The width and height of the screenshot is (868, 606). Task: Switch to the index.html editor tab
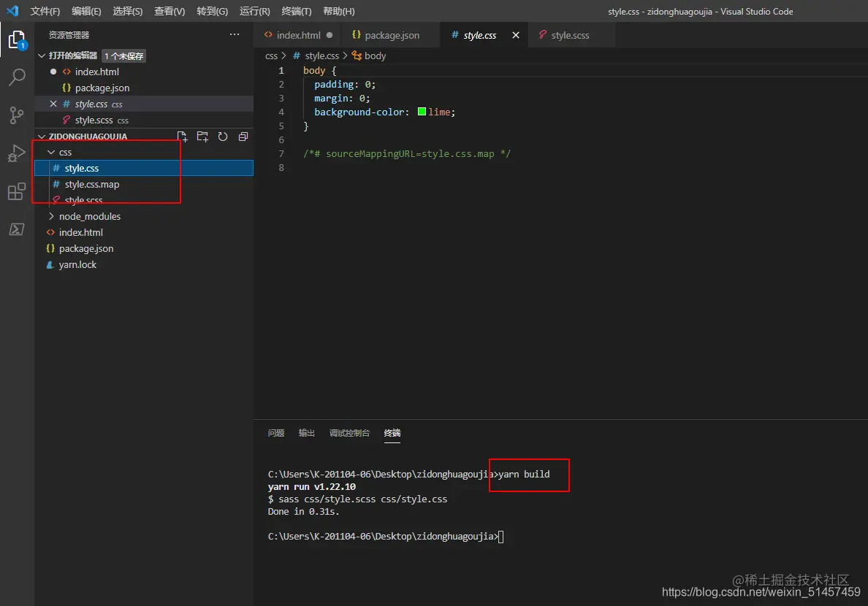(x=298, y=35)
